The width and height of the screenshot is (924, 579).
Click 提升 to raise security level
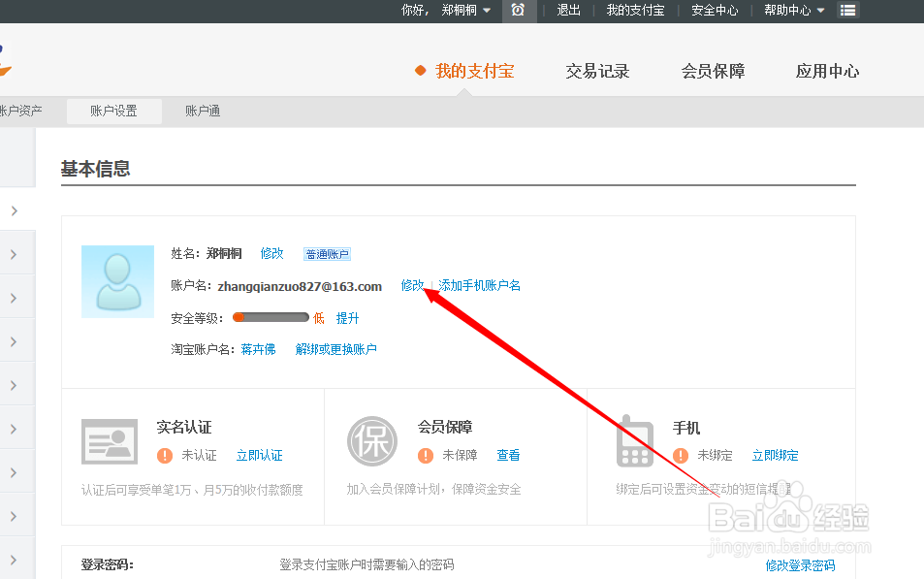coord(347,318)
